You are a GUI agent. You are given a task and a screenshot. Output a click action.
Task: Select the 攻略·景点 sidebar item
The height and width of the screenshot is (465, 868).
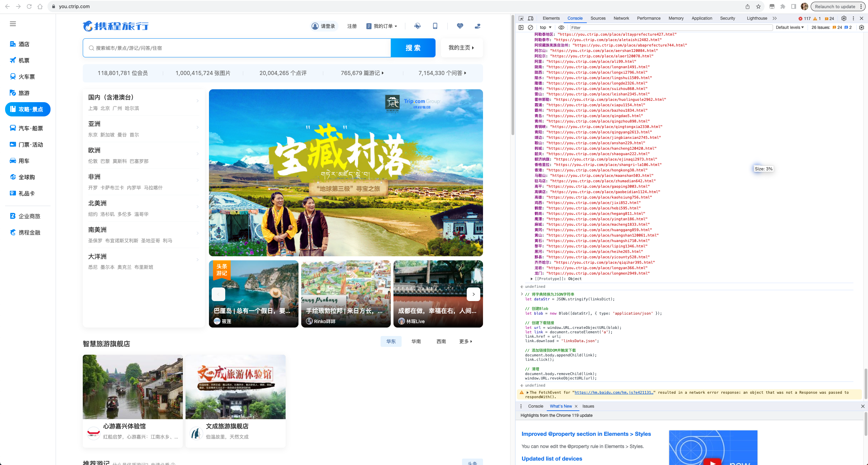click(x=28, y=109)
